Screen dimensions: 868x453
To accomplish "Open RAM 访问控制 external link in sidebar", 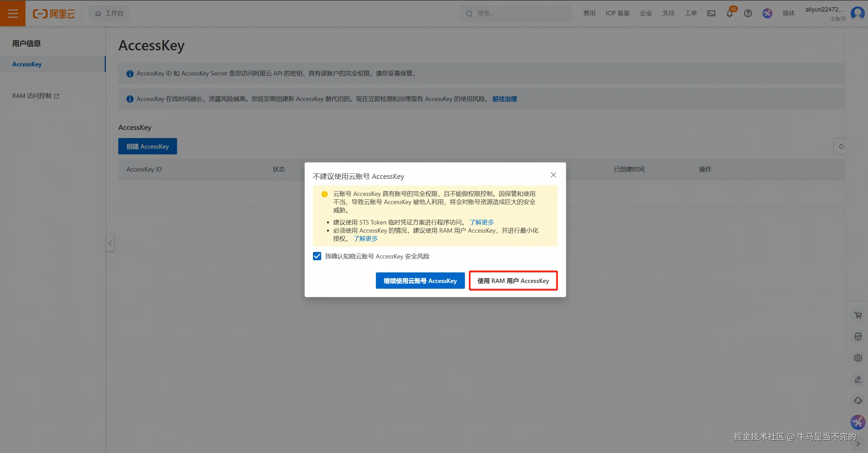I will 35,96.
